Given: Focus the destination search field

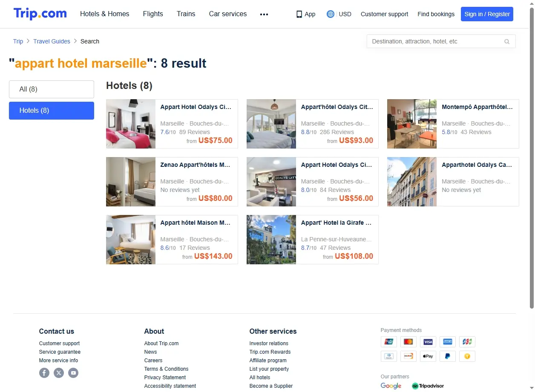Looking at the screenshot, I should pyautogui.click(x=441, y=41).
